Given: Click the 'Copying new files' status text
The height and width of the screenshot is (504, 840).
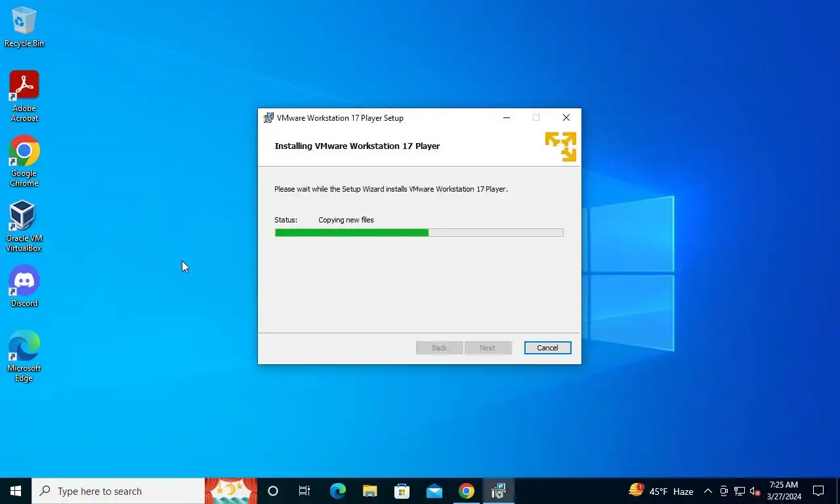Looking at the screenshot, I should pos(346,220).
